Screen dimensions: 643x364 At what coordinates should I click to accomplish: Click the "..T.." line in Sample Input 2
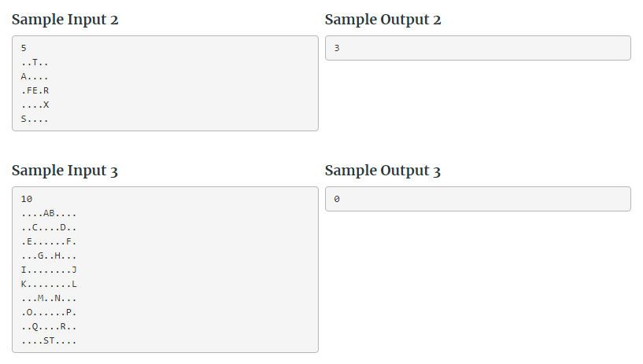point(35,62)
